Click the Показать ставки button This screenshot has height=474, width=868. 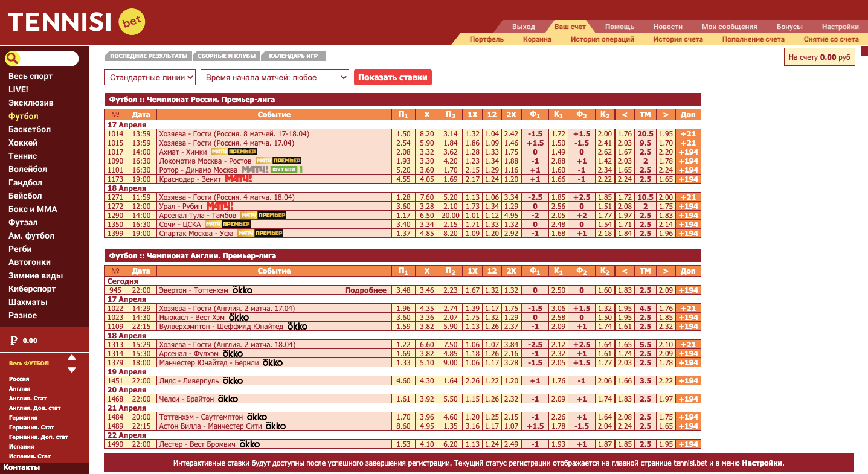tap(393, 77)
